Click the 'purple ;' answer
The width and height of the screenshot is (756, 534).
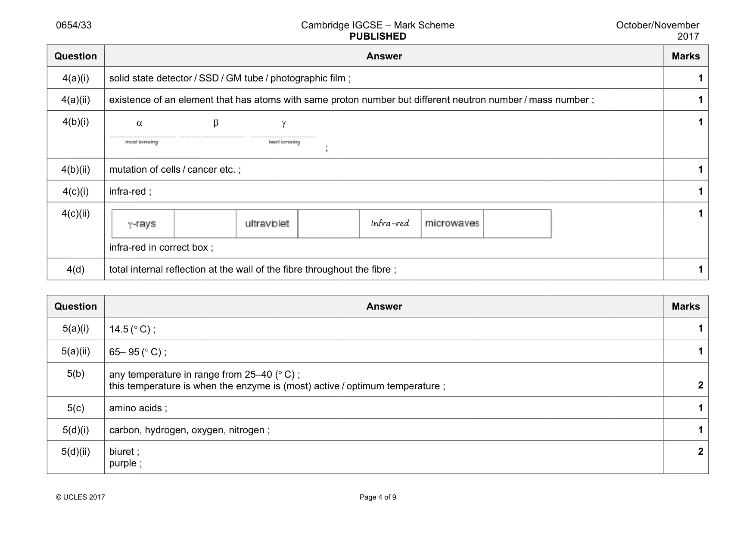point(126,464)
